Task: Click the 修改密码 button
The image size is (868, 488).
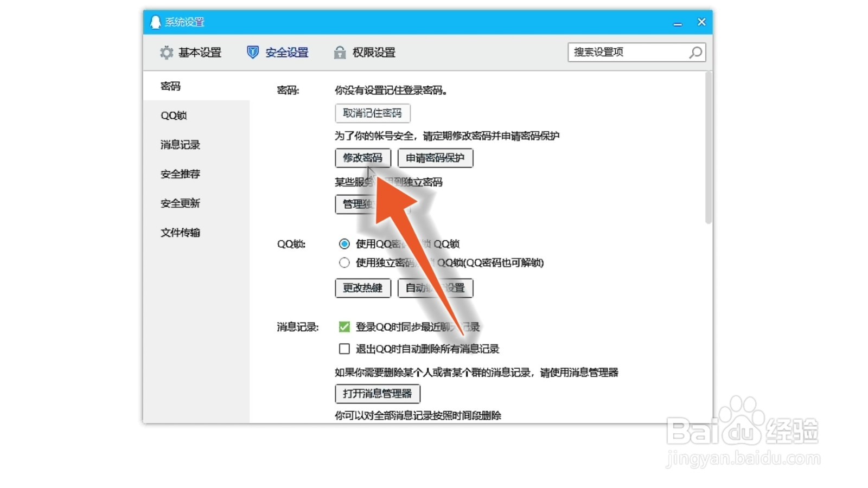Action: coord(363,158)
